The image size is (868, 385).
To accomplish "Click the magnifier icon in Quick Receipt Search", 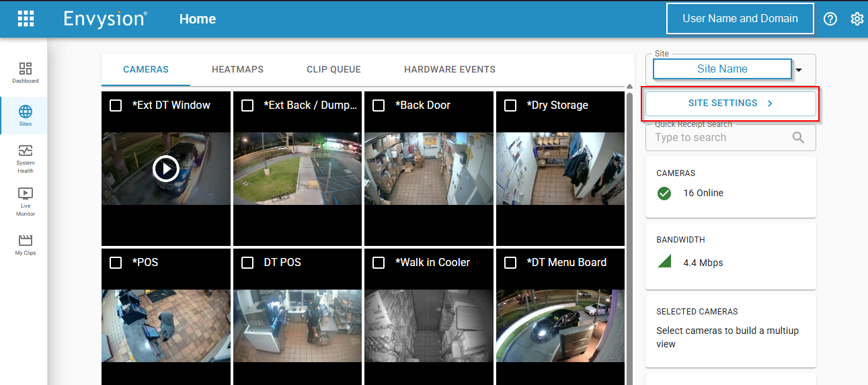I will tap(798, 138).
